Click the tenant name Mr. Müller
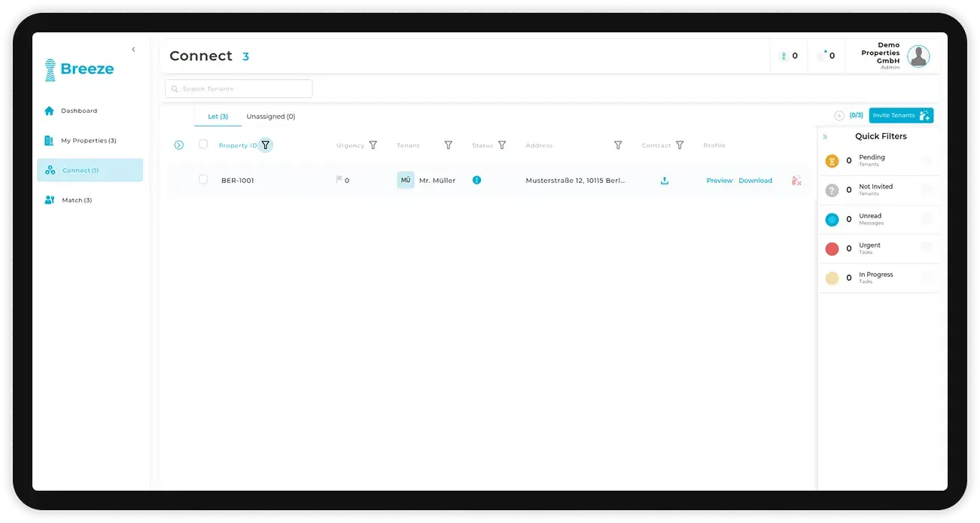This screenshot has width=980, height=523. 437,181
